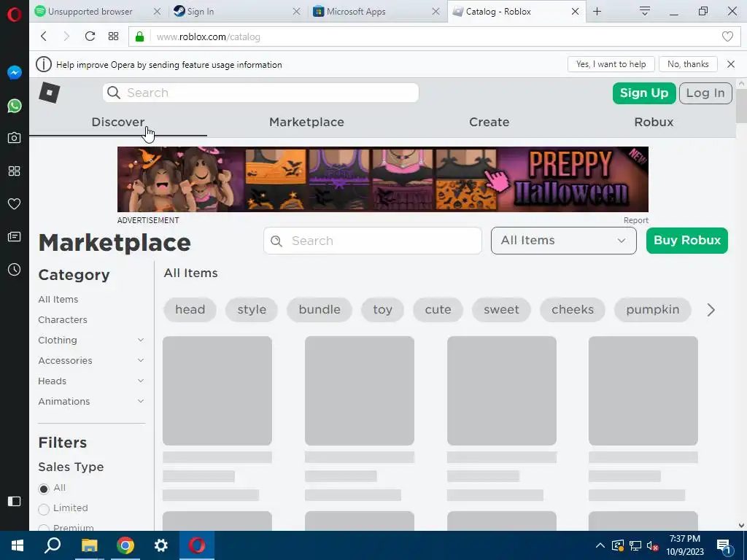This screenshot has height=560, width=747.
Task: Close the Unsupported browser tab
Action: [157, 12]
